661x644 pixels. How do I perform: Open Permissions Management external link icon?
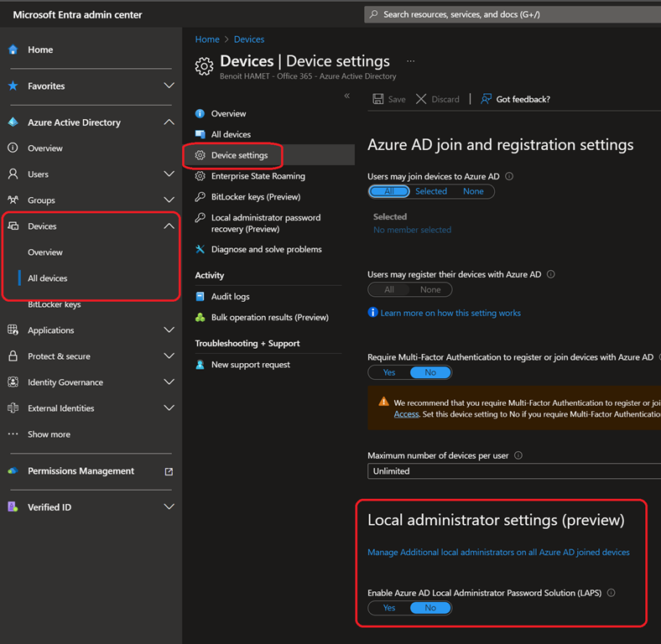tap(169, 471)
